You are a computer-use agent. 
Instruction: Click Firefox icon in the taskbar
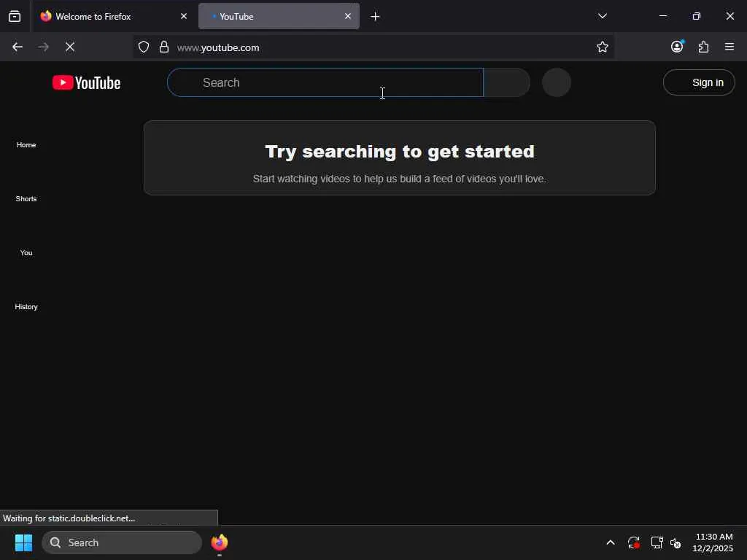tap(220, 542)
